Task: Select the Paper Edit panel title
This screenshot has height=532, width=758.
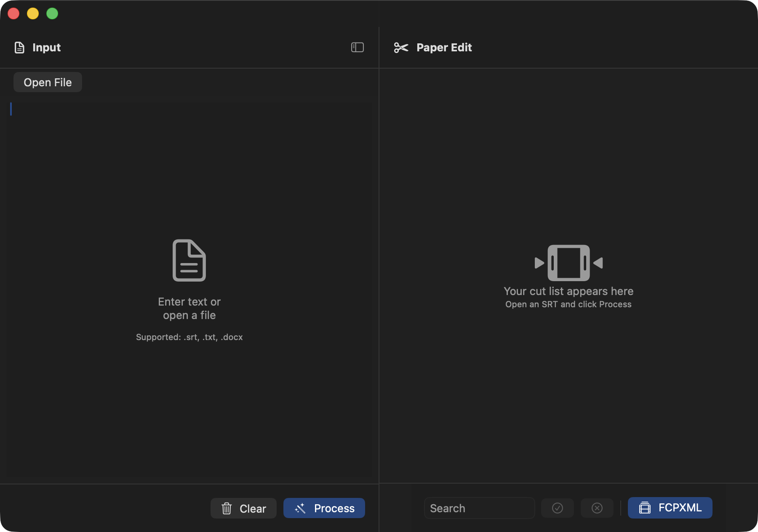Action: point(444,48)
